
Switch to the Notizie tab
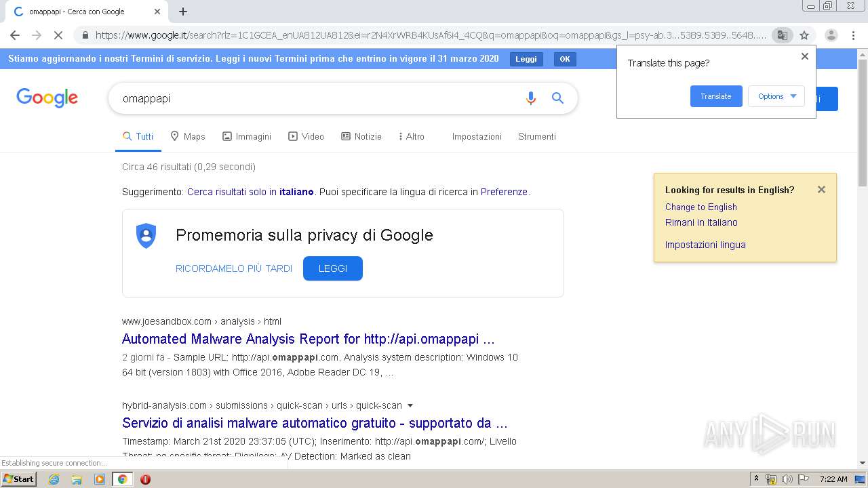point(361,136)
